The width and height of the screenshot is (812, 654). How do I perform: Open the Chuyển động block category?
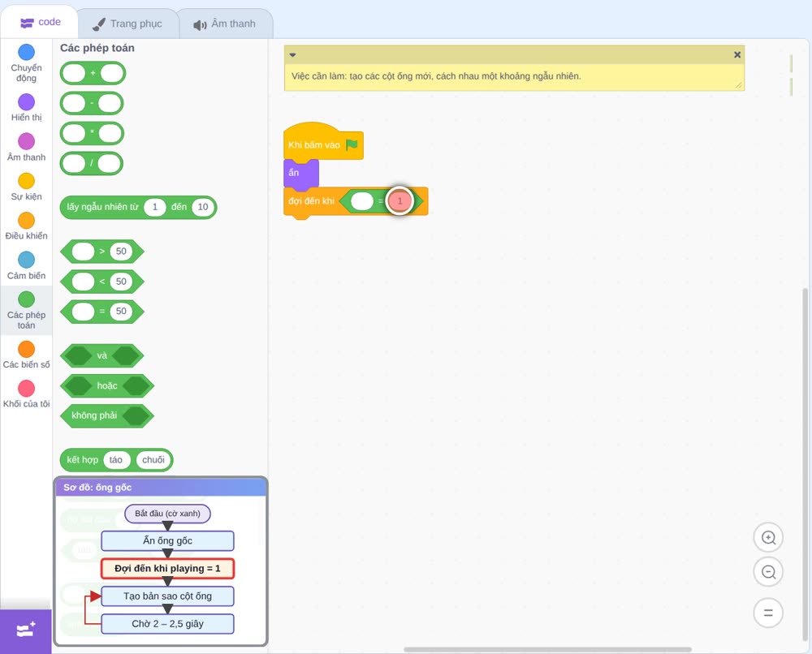click(27, 63)
